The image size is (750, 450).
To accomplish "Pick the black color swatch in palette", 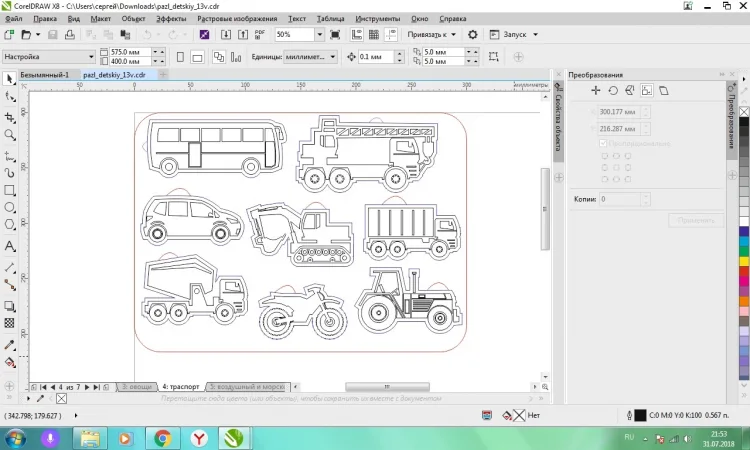I will pyautogui.click(x=744, y=121).
